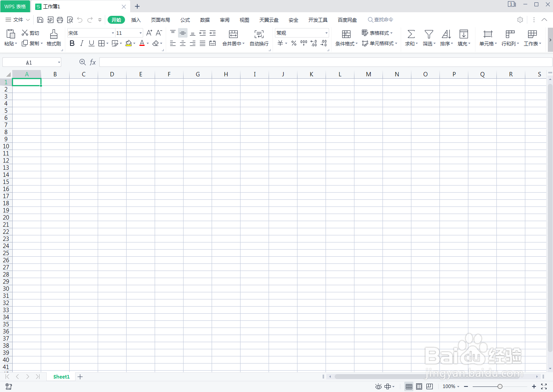
Task: Click the zoom in plus button
Action: coord(534,386)
